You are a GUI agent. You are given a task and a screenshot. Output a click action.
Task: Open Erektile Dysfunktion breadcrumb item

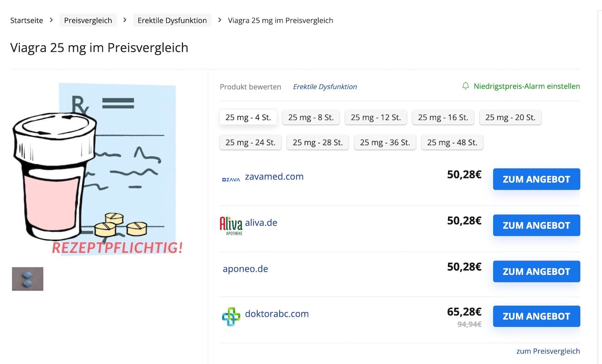point(172,20)
